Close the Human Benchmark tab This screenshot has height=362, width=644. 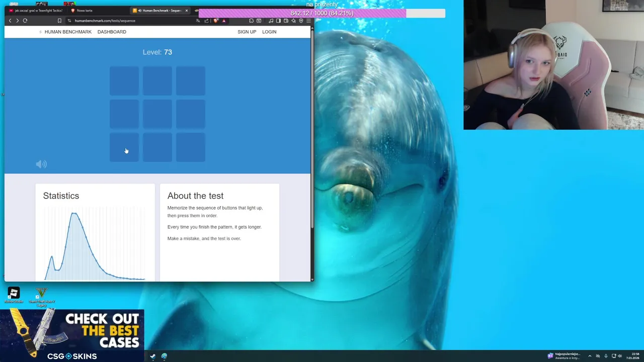[186, 11]
